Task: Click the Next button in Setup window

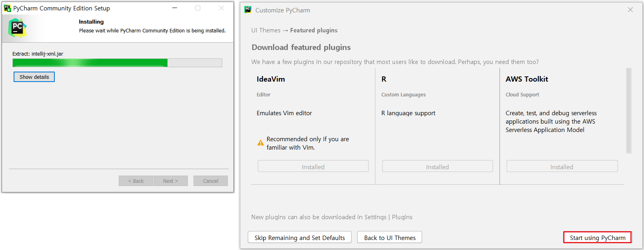Action: tap(170, 181)
